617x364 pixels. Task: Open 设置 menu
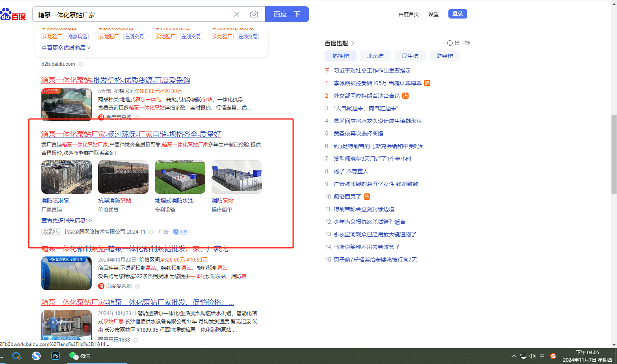click(x=434, y=14)
